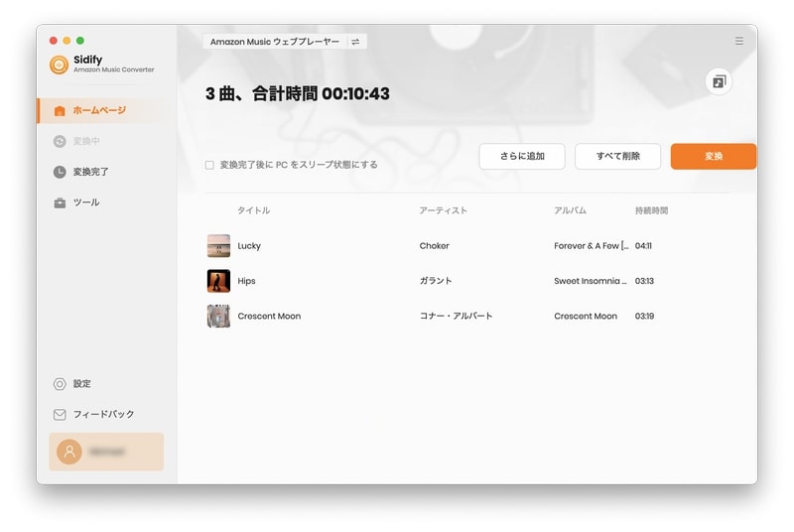
Task: Click the 3 曲、合計時間 summary heading
Action: [x=298, y=93]
